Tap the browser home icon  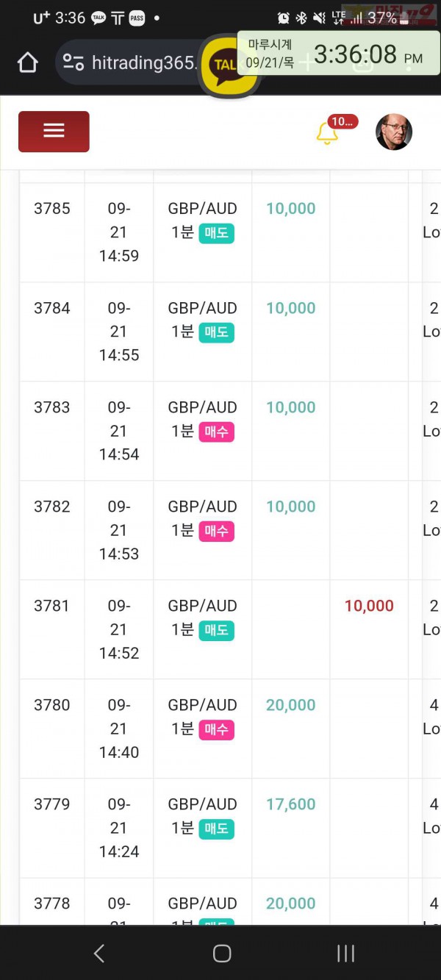click(x=27, y=62)
